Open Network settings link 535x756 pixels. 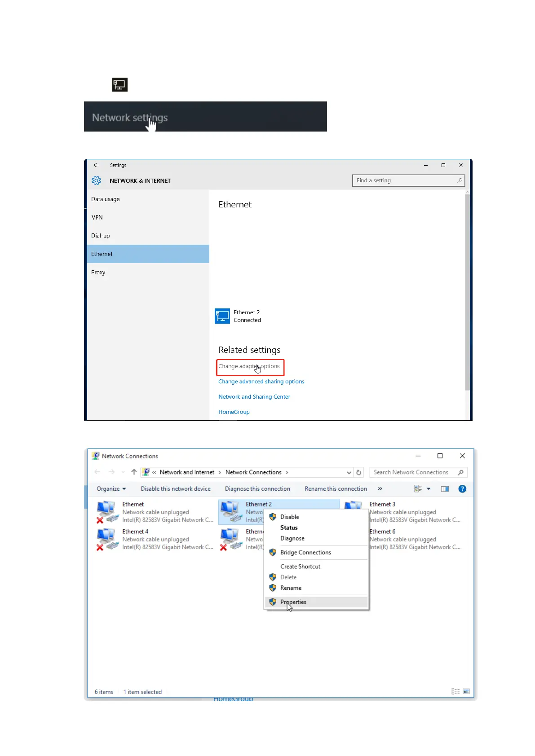point(130,118)
